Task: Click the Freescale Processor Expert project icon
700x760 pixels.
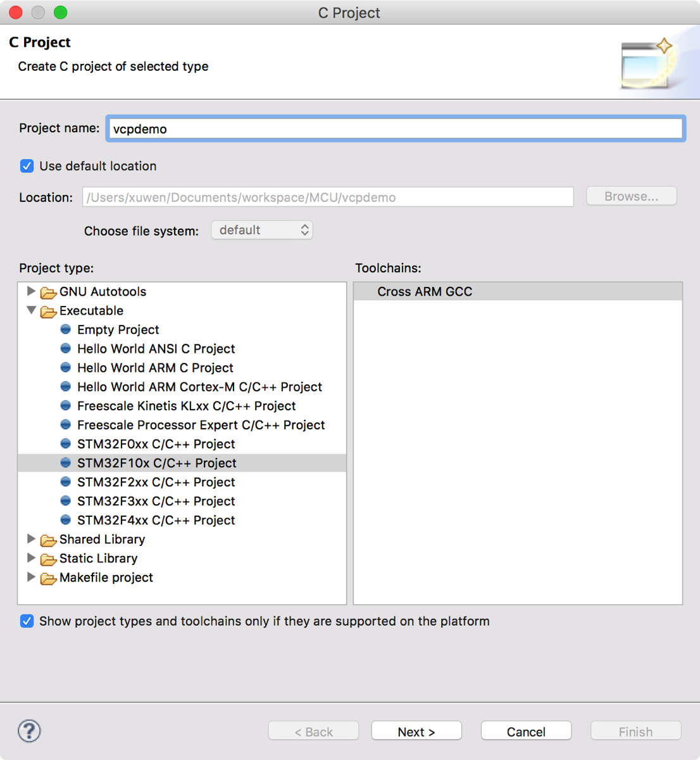Action: coord(65,424)
